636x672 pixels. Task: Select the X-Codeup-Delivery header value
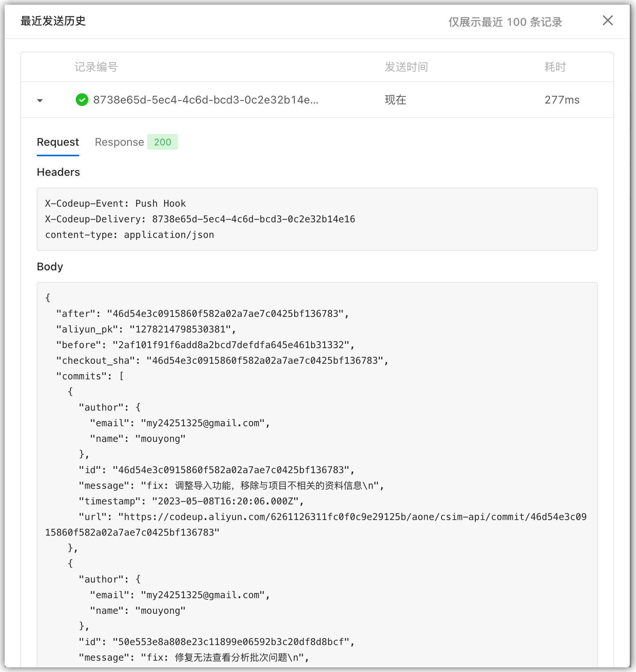coord(254,219)
